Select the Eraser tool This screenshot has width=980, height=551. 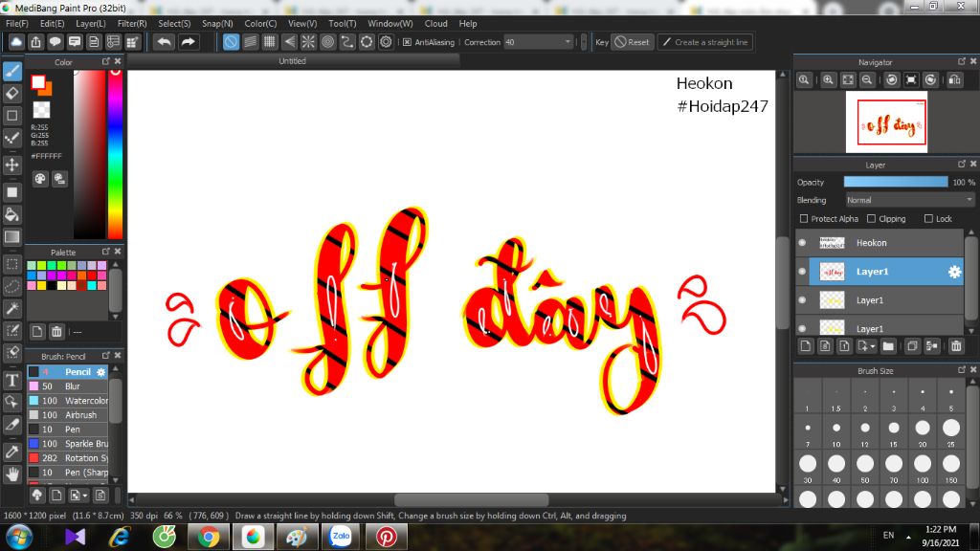click(11, 94)
